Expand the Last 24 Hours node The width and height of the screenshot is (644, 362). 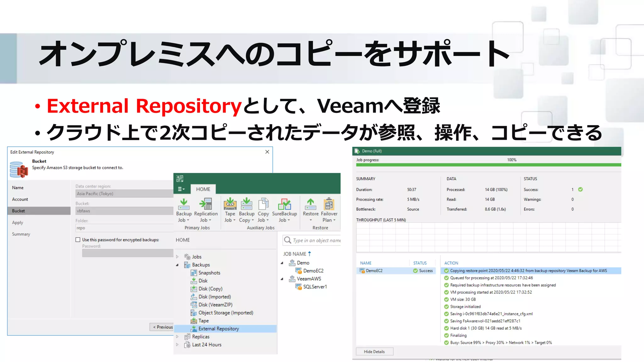[177, 345]
